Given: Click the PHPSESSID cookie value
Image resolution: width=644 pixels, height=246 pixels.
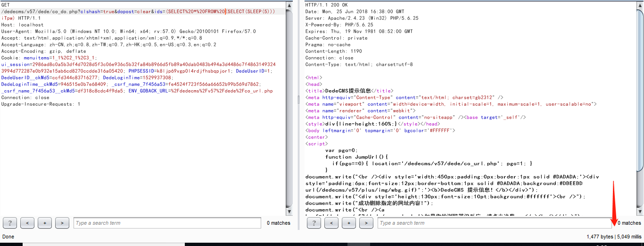Looking at the screenshot, I should [x=194, y=71].
